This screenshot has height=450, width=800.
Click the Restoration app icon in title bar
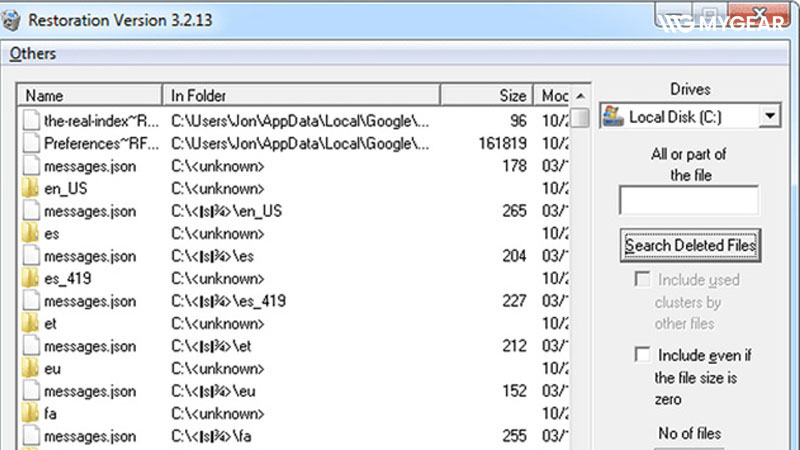click(13, 18)
